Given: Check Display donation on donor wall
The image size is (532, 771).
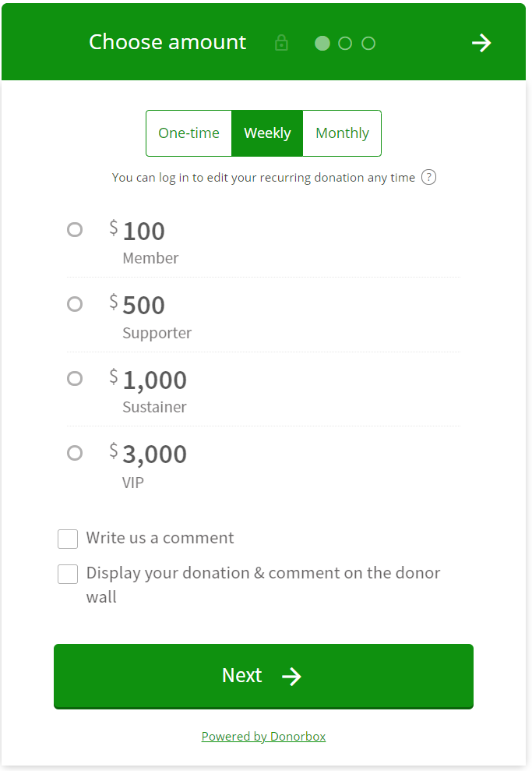Looking at the screenshot, I should [x=68, y=574].
